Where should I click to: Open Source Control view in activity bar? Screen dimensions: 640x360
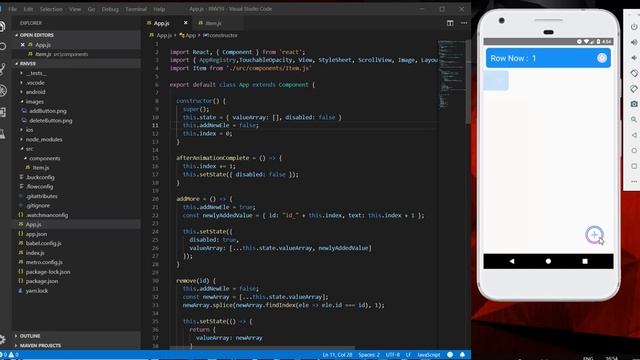click(2, 69)
